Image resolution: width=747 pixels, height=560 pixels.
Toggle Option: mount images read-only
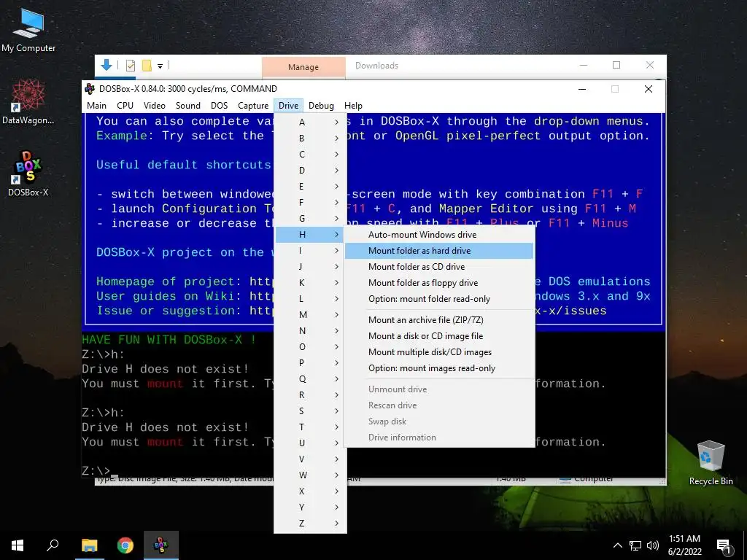438,368
